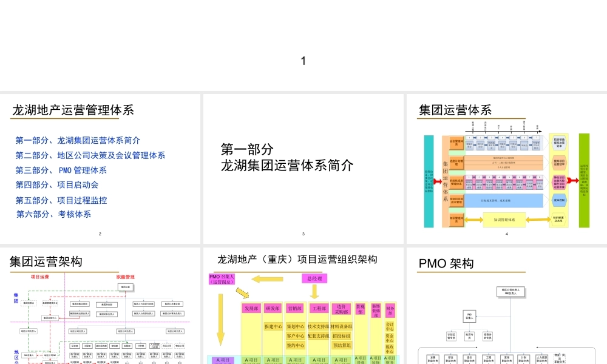Click 第五部分、项目过程监控 line
The image size is (607, 364).
tap(61, 200)
